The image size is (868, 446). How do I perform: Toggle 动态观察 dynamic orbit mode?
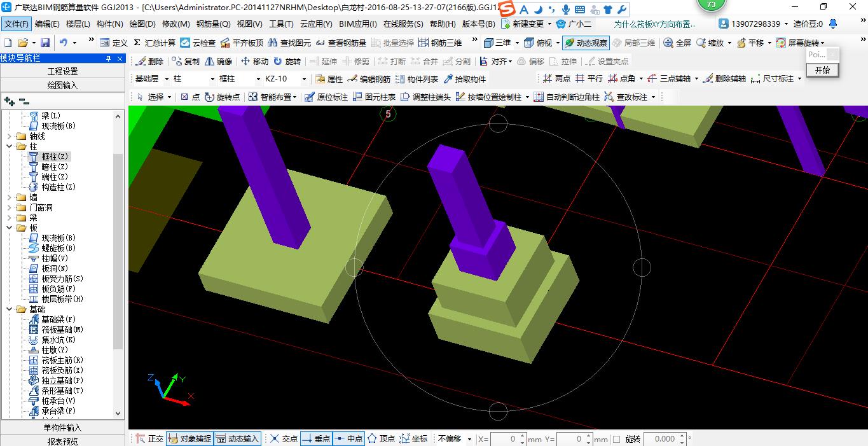pyautogui.click(x=586, y=43)
